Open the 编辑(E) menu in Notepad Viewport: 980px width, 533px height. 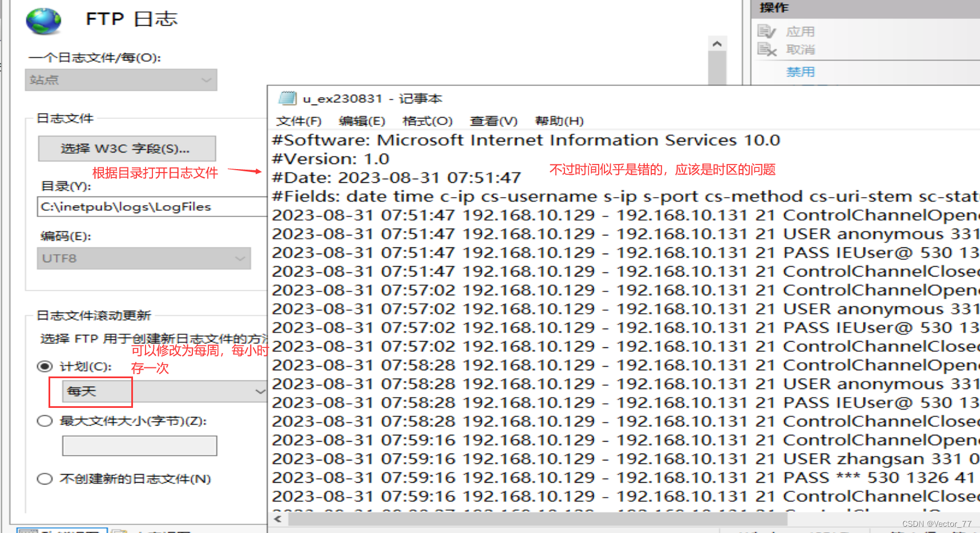pyautogui.click(x=361, y=121)
